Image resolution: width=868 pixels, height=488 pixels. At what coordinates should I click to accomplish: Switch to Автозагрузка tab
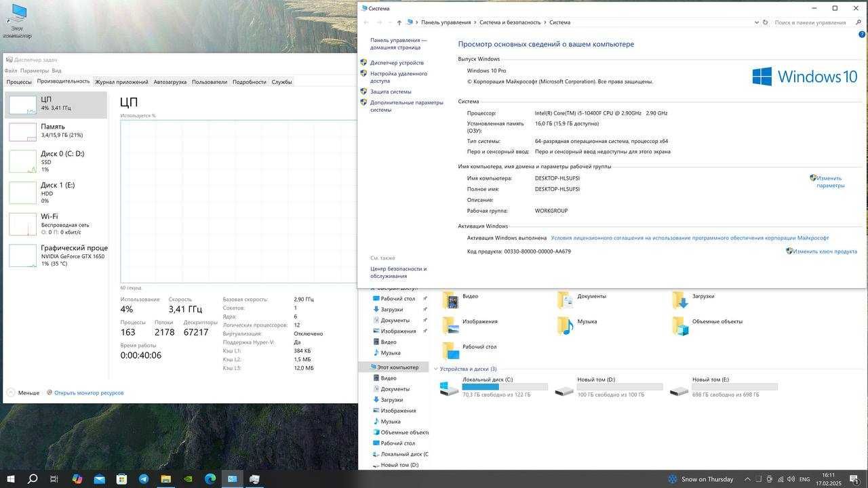pos(170,82)
